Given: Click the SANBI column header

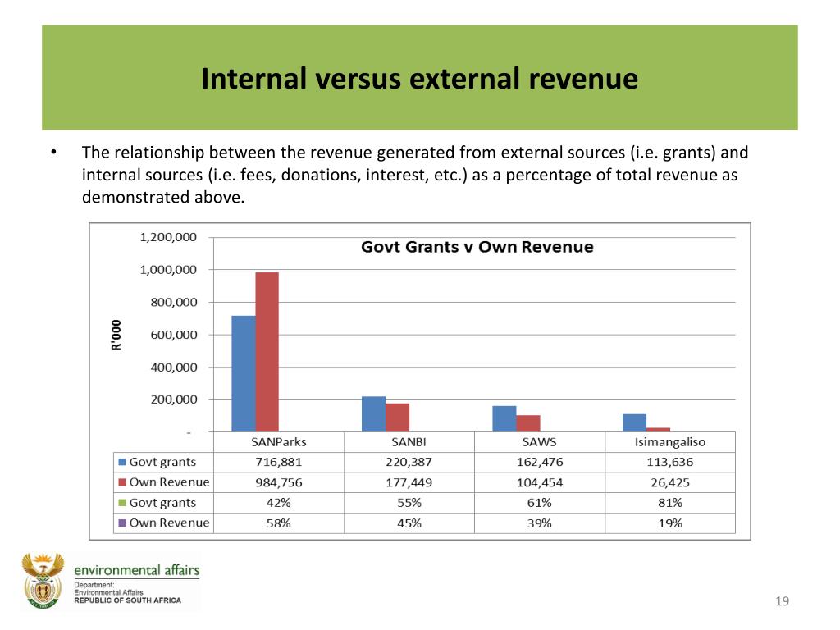Looking at the screenshot, I should (x=409, y=442).
